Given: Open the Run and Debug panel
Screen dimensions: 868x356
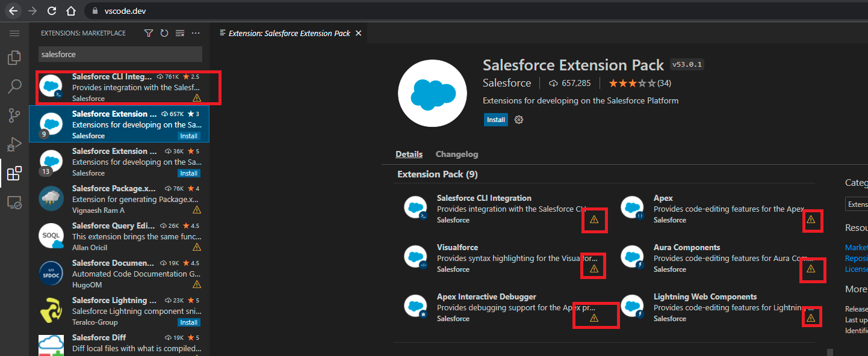Looking at the screenshot, I should [14, 144].
